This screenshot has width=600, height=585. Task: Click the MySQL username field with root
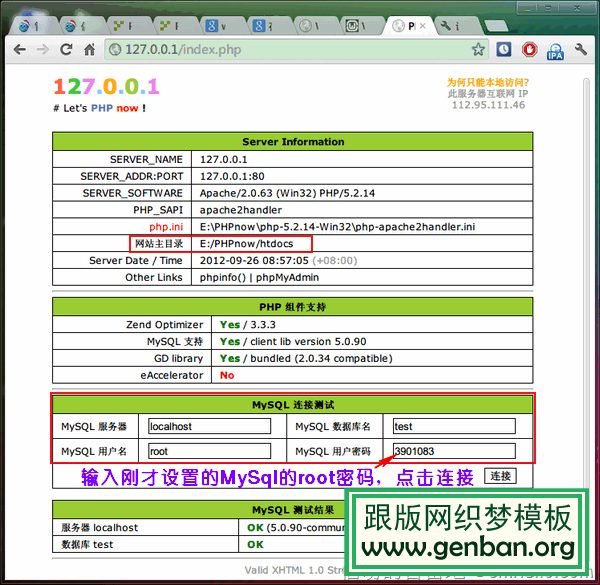(210, 451)
